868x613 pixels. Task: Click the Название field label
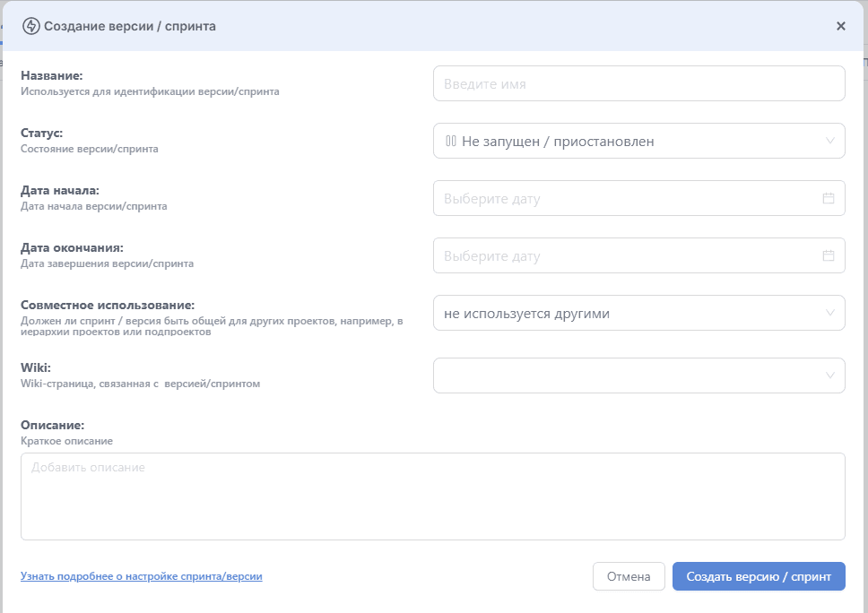click(51, 76)
